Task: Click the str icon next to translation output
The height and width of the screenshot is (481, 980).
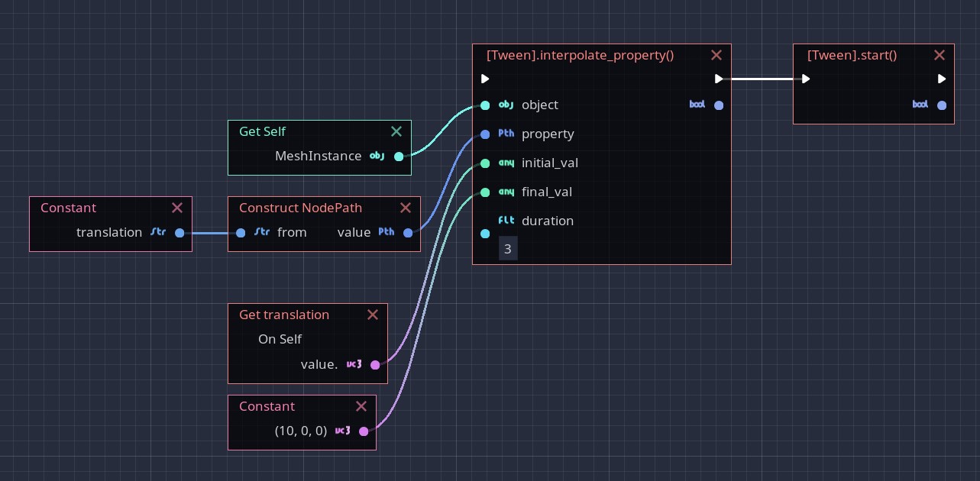Action: click(158, 233)
